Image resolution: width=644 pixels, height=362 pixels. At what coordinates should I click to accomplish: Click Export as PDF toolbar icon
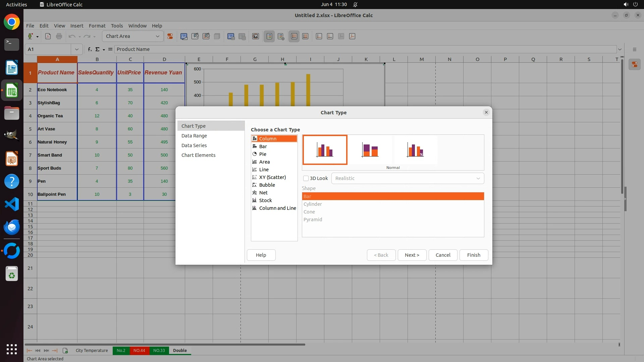point(48,36)
